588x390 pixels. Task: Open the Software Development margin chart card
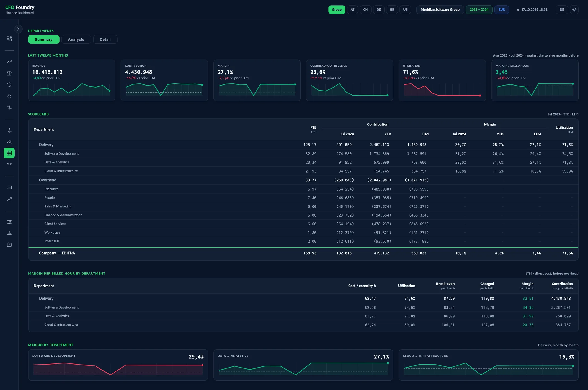click(118, 365)
